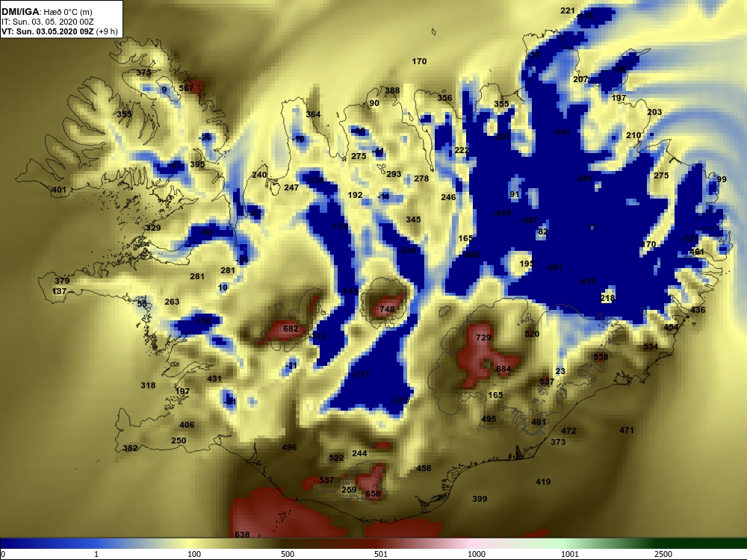Click the 'DMI/IGA: Hæð 0°C (m)' title text
The width and height of the screenshot is (747, 560).
pyautogui.click(x=46, y=12)
